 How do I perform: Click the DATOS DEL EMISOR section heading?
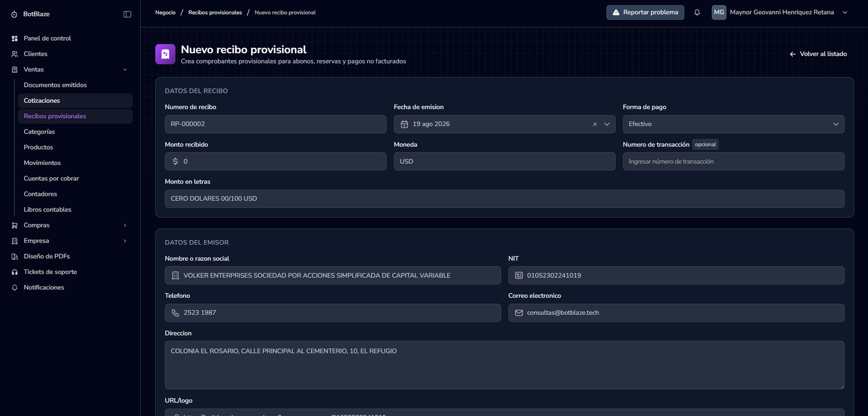[197, 242]
